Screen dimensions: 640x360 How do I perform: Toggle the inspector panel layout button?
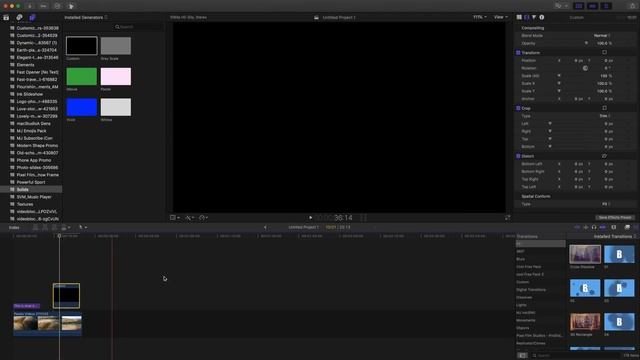coord(607,6)
